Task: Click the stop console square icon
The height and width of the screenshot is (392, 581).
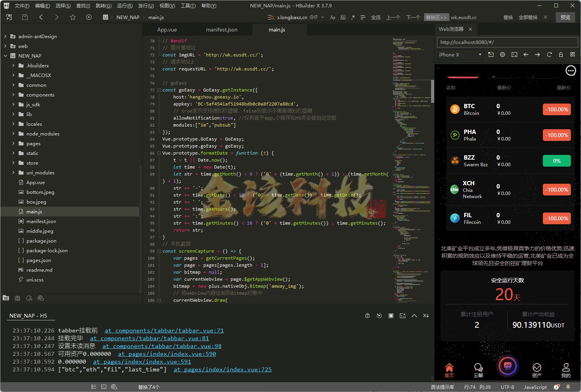Action: [x=391, y=316]
